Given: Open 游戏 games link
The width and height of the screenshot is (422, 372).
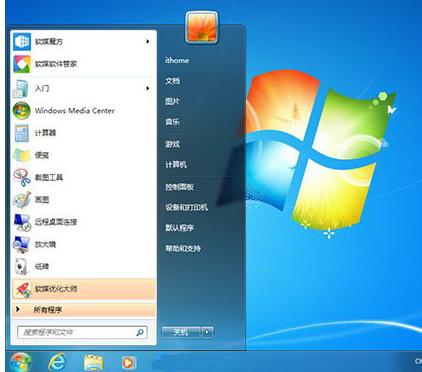Looking at the screenshot, I should click(x=173, y=144).
